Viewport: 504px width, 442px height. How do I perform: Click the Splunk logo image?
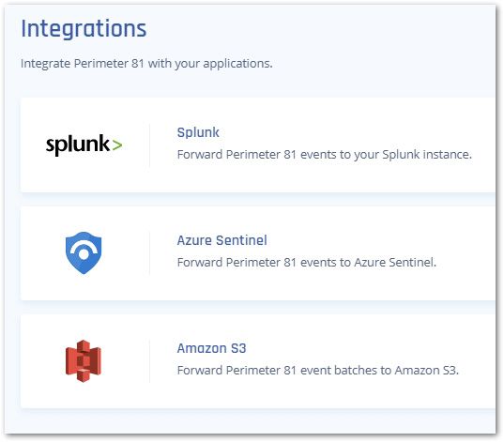(x=84, y=145)
